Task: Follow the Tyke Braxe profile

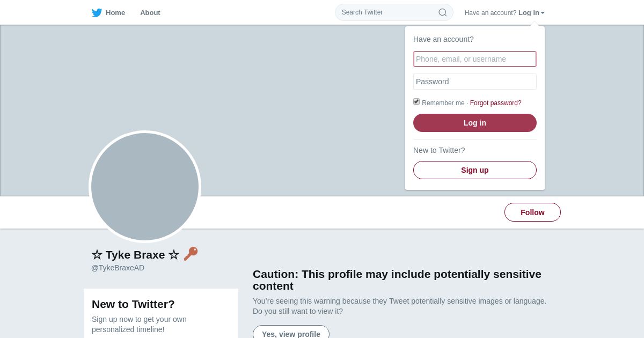Action: point(532,212)
